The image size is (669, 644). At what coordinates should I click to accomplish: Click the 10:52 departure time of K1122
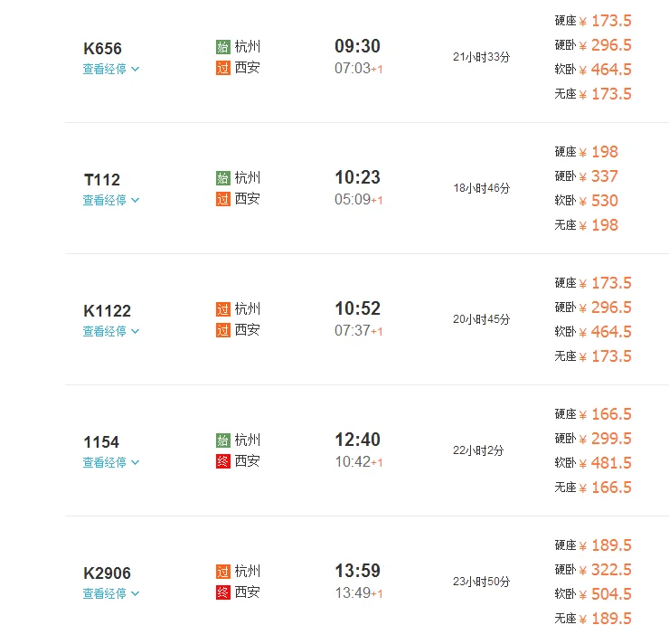[x=358, y=308]
